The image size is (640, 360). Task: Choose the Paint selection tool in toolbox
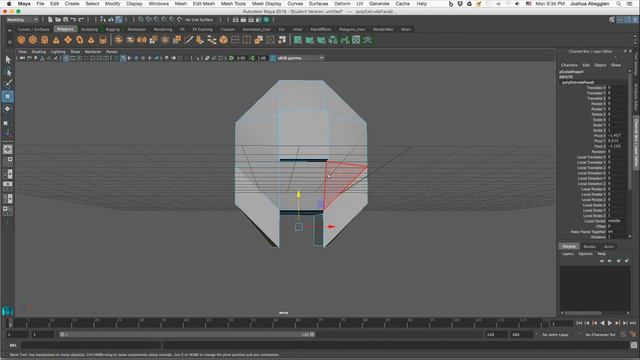coord(8,84)
